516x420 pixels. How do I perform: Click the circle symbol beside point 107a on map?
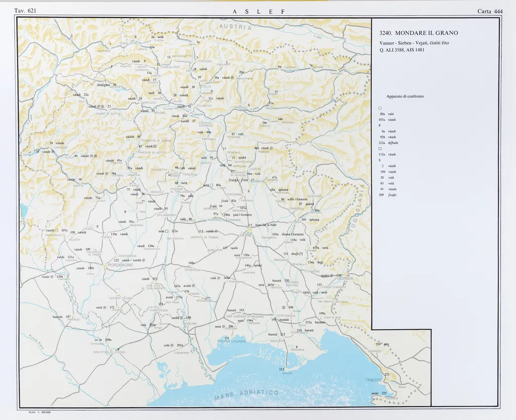[57, 230]
